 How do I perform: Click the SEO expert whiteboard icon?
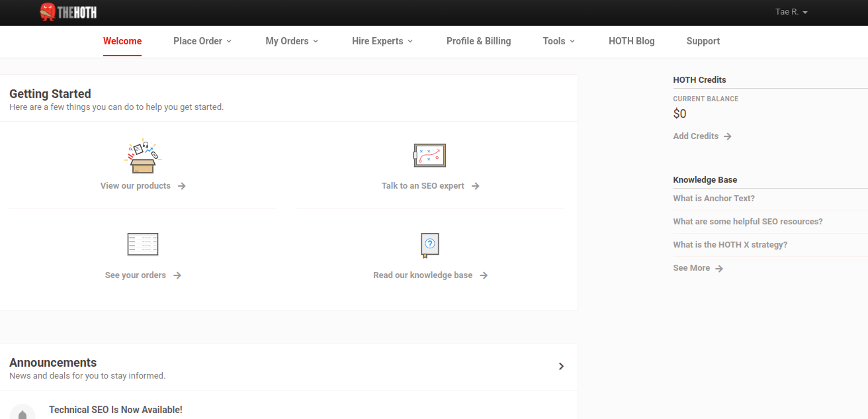tap(430, 156)
